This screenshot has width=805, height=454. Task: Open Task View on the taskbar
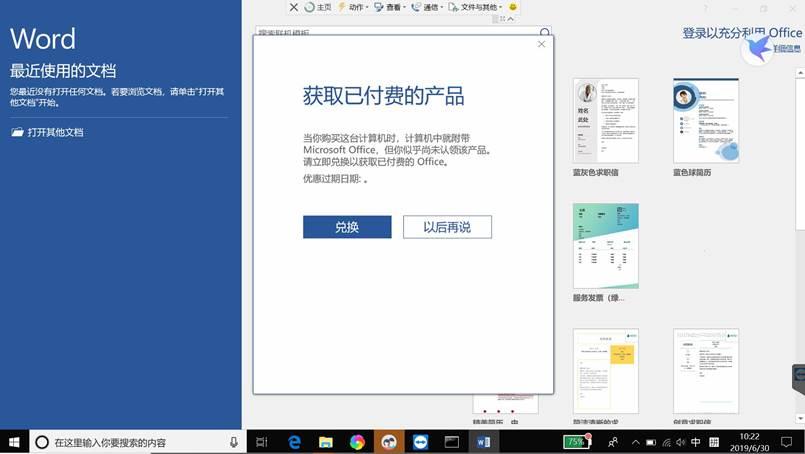pyautogui.click(x=262, y=442)
